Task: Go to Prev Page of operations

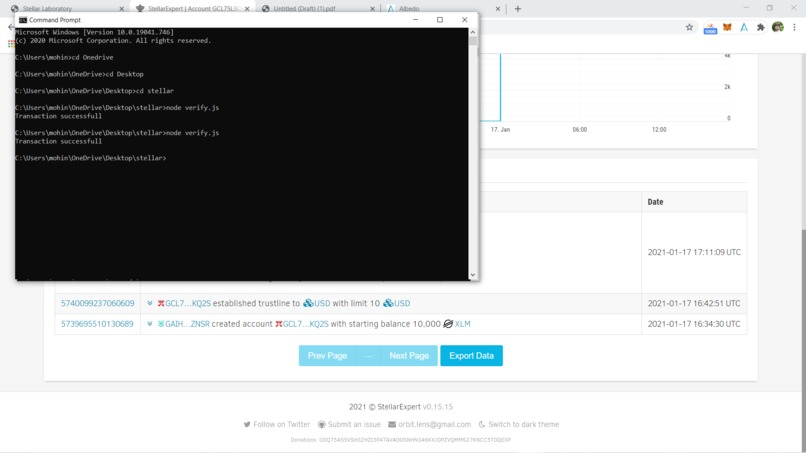Action: click(327, 356)
